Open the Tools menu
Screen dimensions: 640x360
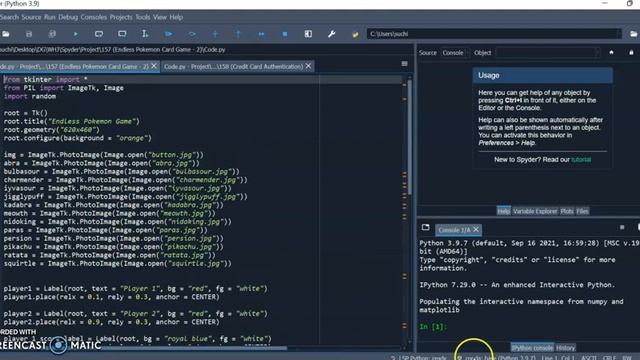coord(142,17)
